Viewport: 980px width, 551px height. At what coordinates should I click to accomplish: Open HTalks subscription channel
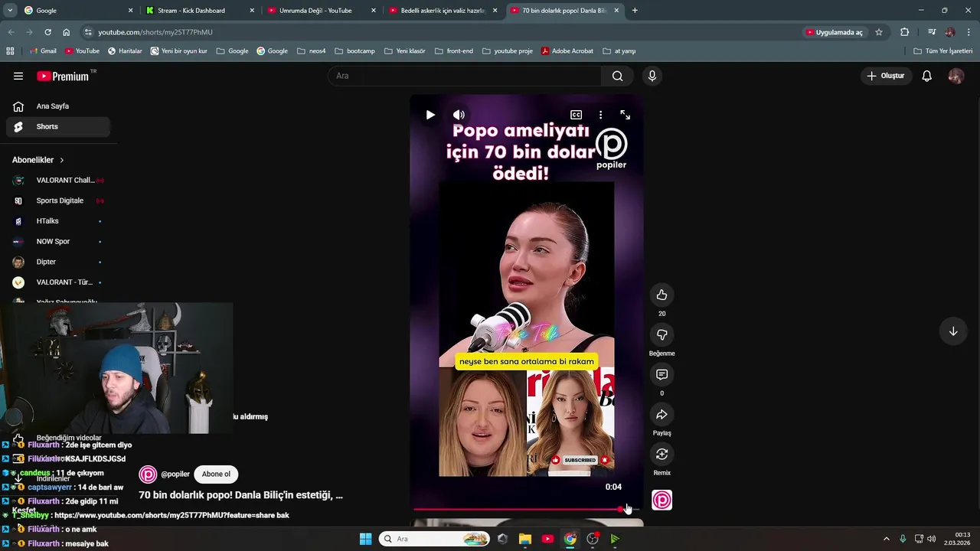(58, 221)
